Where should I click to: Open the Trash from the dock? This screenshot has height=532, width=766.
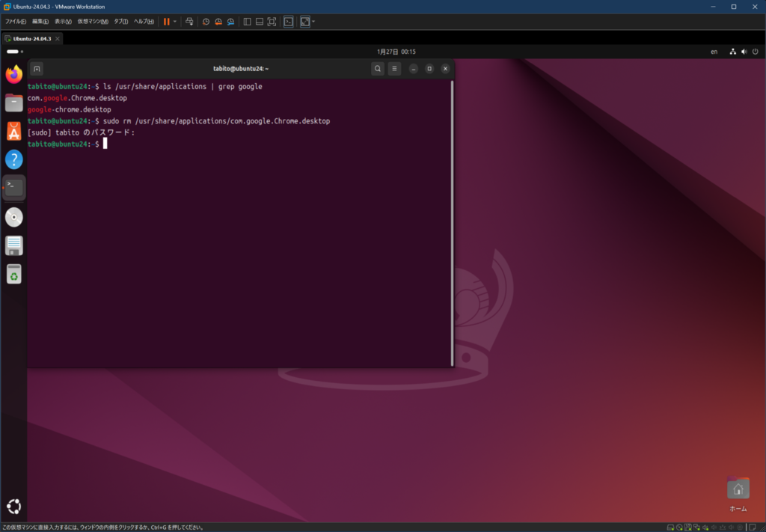click(14, 274)
